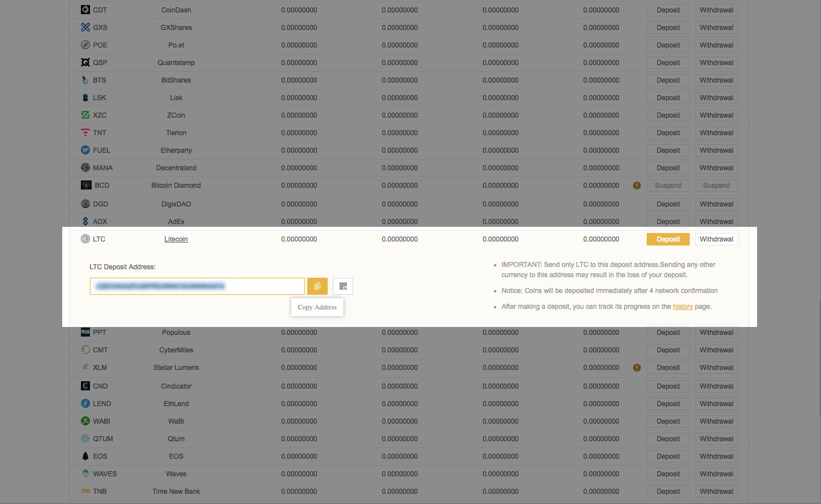821x504 pixels.
Task: Click the Stellar Lumens name text
Action: click(176, 368)
